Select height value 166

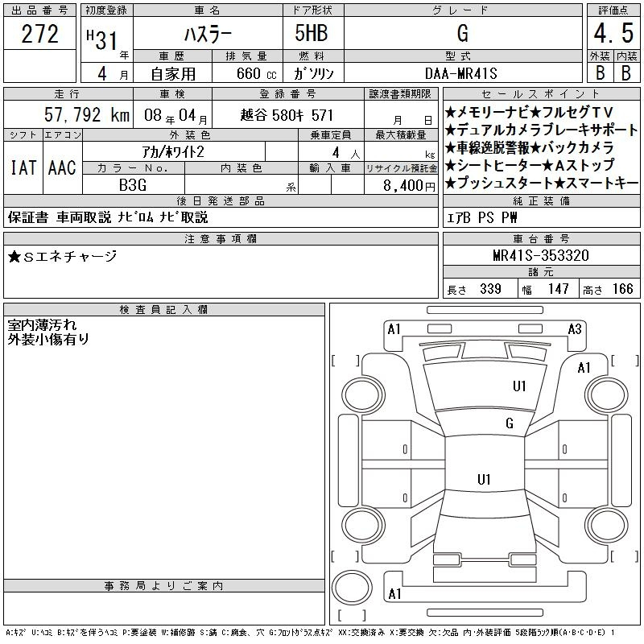click(622, 289)
